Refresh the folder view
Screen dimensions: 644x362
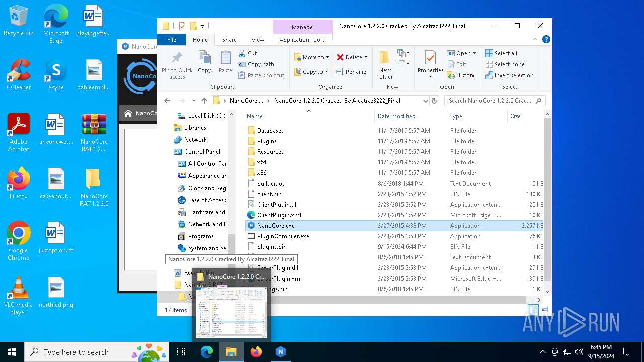click(434, 101)
